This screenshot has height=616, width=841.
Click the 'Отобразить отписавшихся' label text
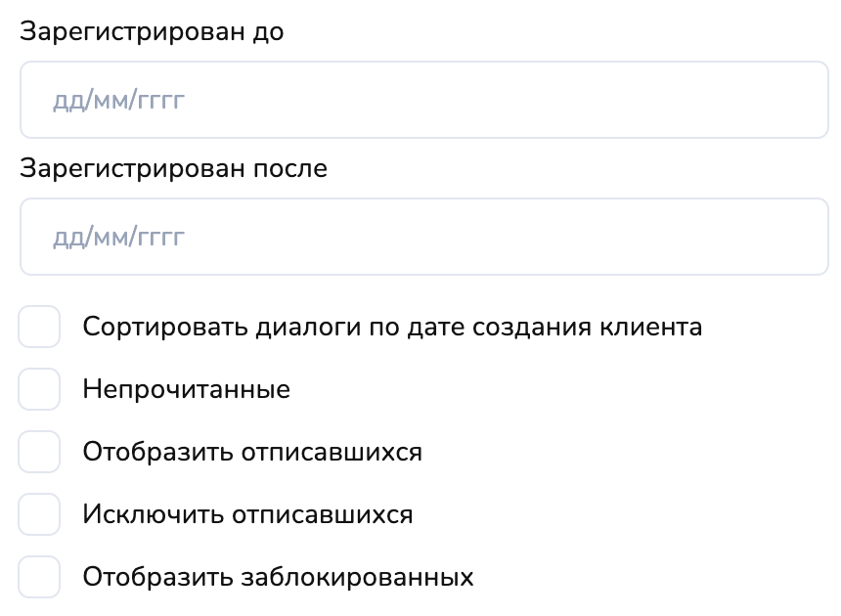pos(252,452)
